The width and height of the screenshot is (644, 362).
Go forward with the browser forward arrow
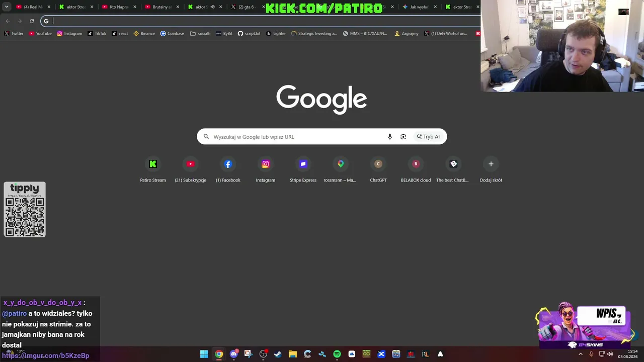(x=20, y=21)
